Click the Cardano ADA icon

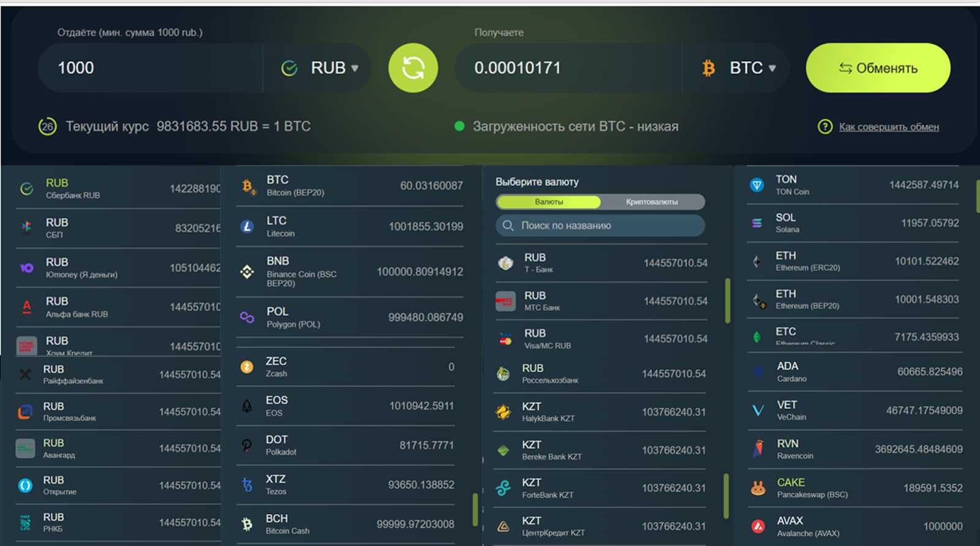tap(758, 372)
